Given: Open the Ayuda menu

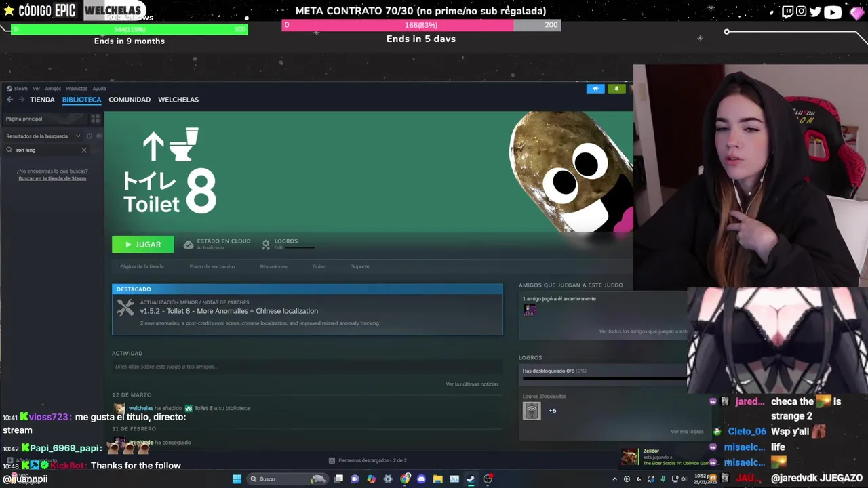Looking at the screenshot, I should click(x=99, y=89).
